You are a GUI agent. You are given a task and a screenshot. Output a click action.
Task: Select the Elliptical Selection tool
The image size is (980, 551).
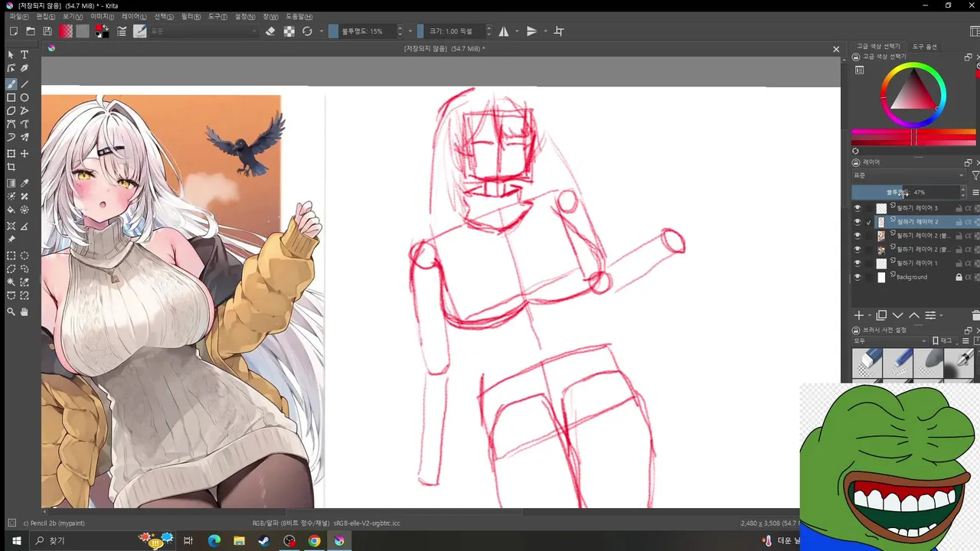[x=24, y=256]
